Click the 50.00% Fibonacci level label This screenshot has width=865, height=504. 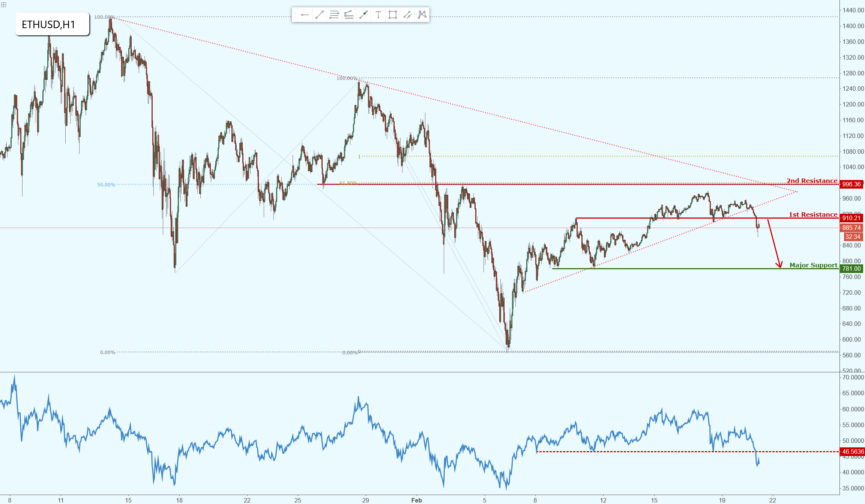(x=106, y=184)
